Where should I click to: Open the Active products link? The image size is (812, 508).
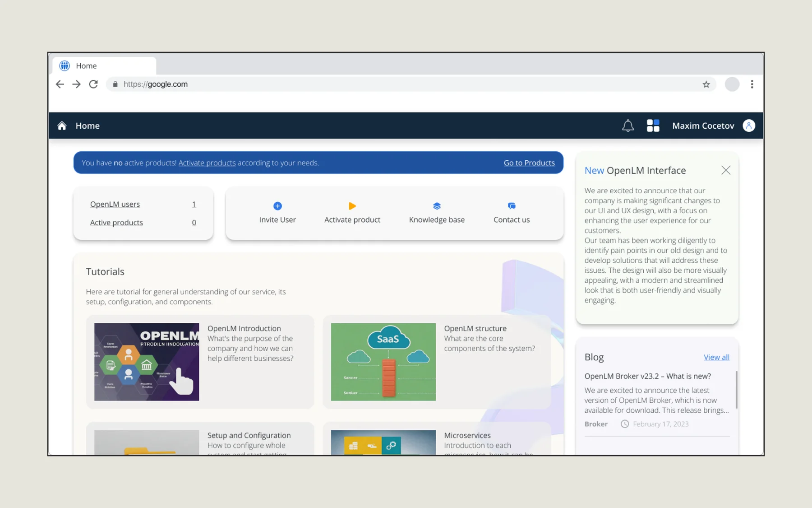pyautogui.click(x=116, y=223)
